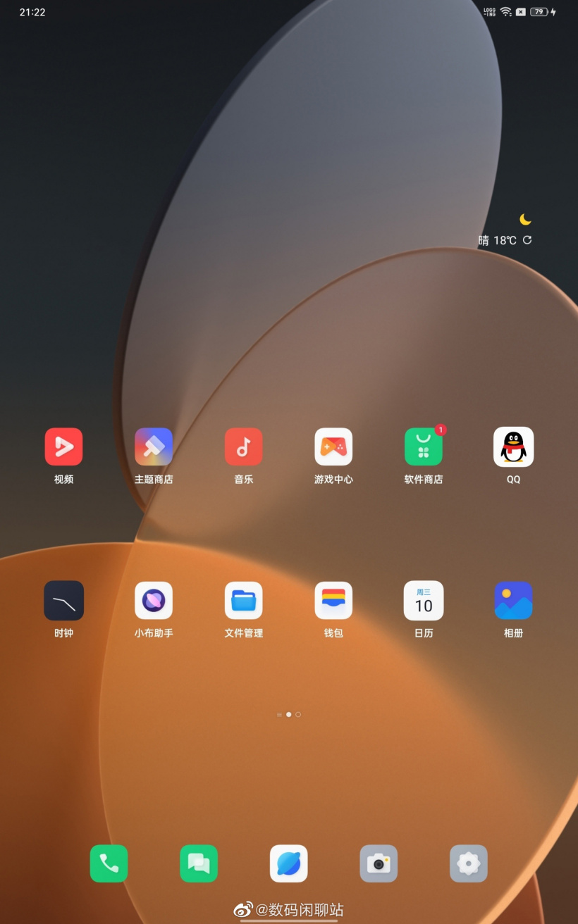
Task: Refresh the weather widget
Action: tap(527, 240)
